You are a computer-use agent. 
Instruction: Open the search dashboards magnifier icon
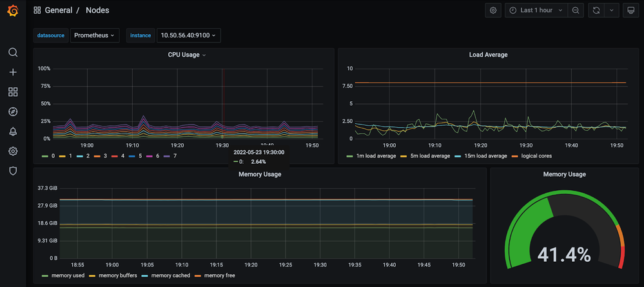coord(13,53)
